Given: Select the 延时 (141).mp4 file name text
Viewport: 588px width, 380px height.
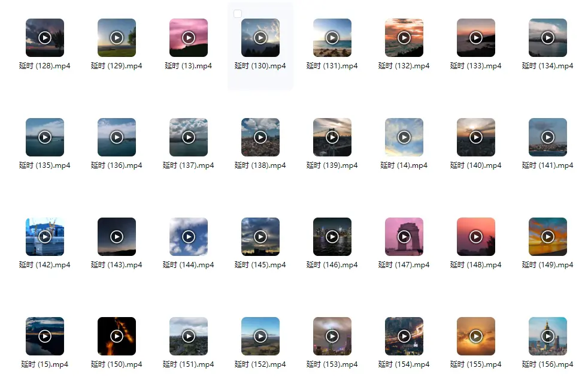Looking at the screenshot, I should coord(547,165).
